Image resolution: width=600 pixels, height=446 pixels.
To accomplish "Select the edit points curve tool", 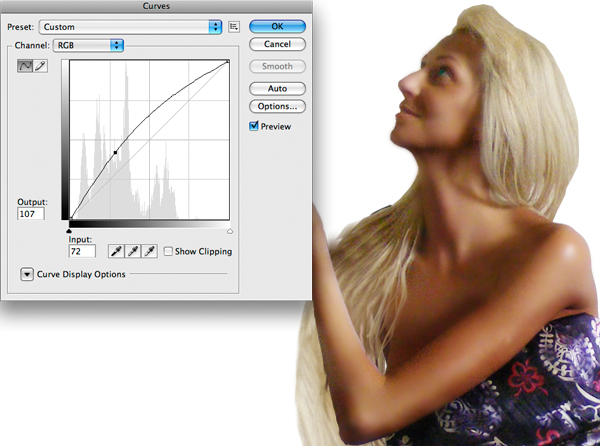I will 25,66.
